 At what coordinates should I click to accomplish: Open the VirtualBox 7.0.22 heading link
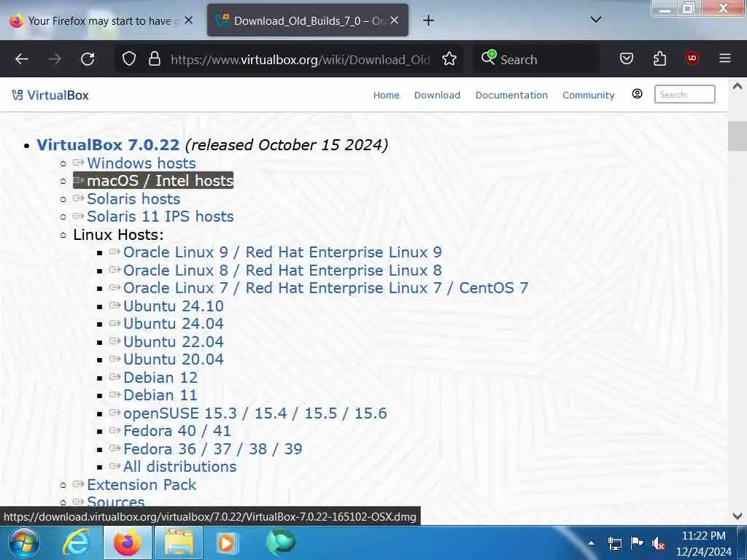(108, 145)
